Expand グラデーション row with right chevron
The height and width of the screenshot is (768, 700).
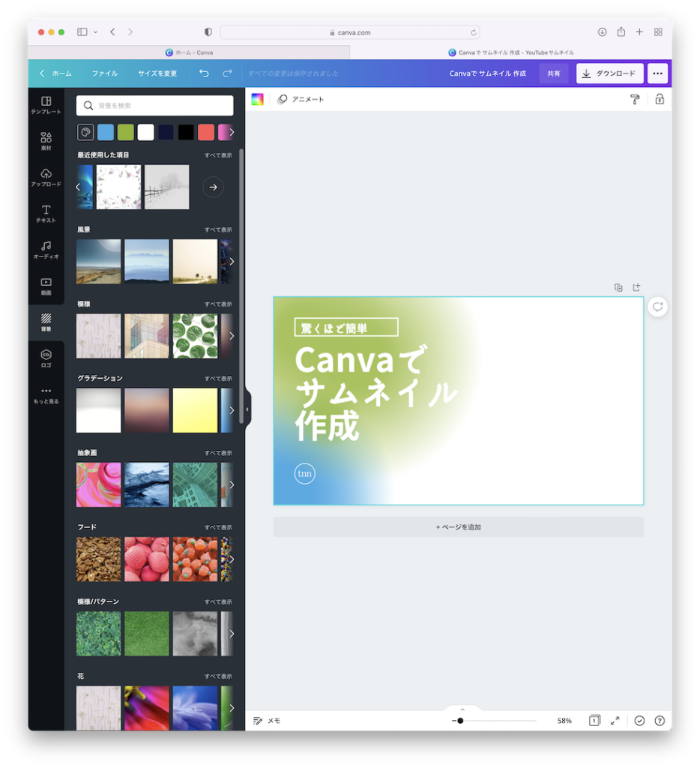231,410
